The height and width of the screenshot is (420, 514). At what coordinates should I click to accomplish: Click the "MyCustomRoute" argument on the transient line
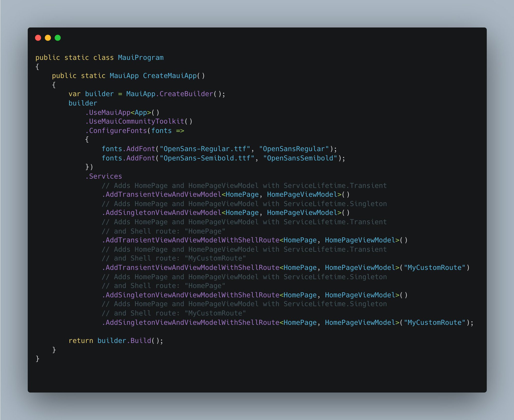point(434,267)
